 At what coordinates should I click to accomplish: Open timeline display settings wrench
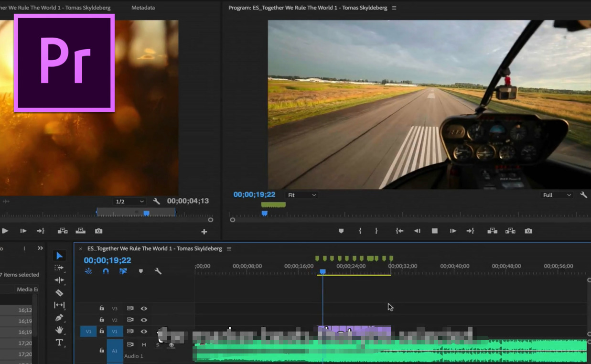(x=158, y=271)
